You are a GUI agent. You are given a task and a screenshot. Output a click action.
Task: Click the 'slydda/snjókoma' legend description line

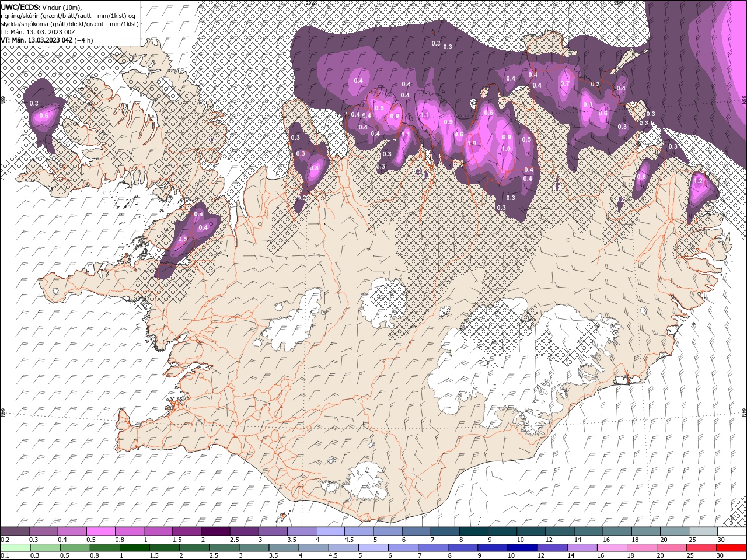pos(70,24)
